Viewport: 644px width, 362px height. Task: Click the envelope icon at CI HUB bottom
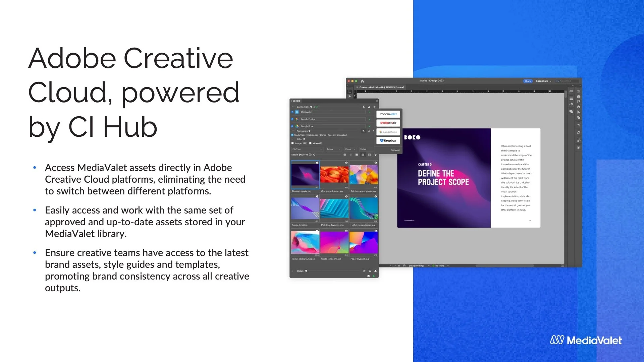(369, 276)
